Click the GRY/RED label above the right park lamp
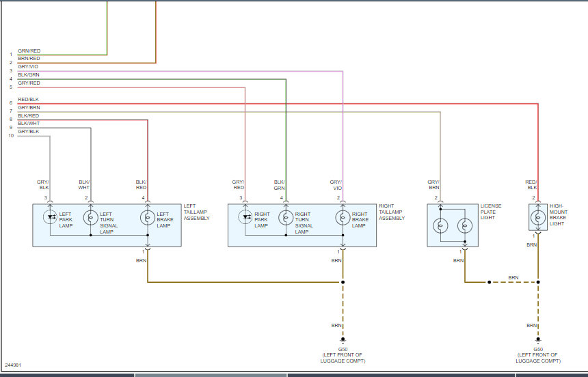 (x=239, y=185)
